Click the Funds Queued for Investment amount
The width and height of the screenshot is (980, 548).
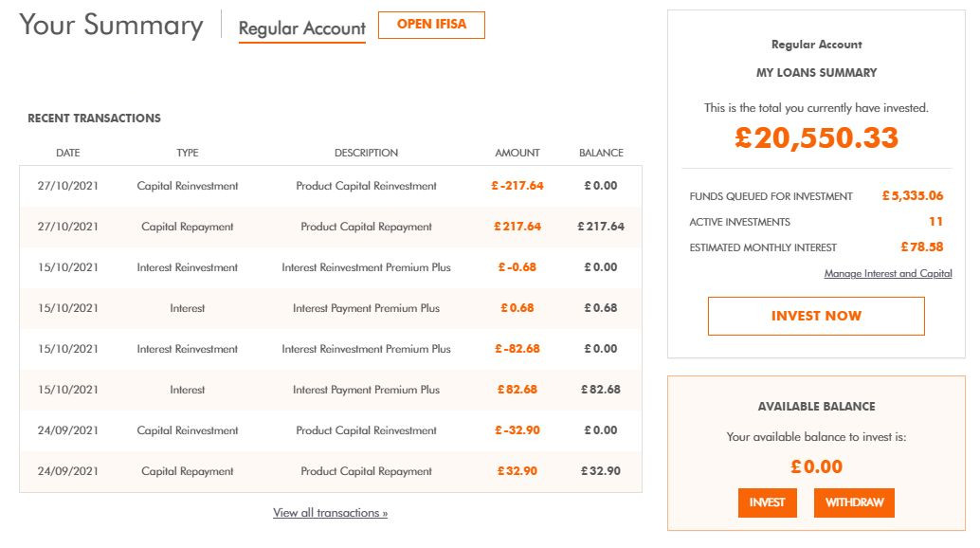(912, 196)
